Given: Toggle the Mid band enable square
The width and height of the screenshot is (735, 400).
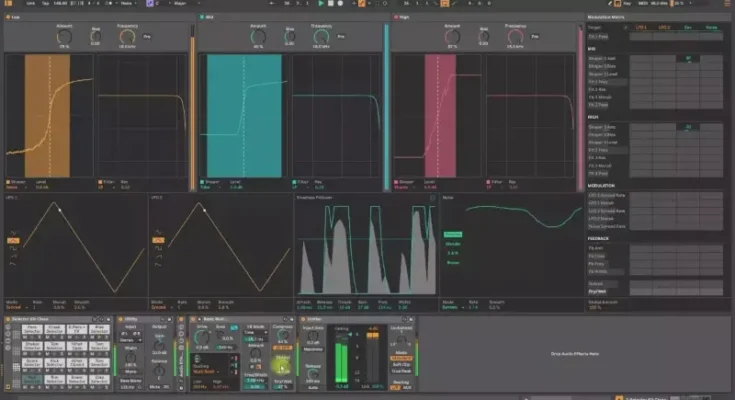Looking at the screenshot, I should [202, 17].
